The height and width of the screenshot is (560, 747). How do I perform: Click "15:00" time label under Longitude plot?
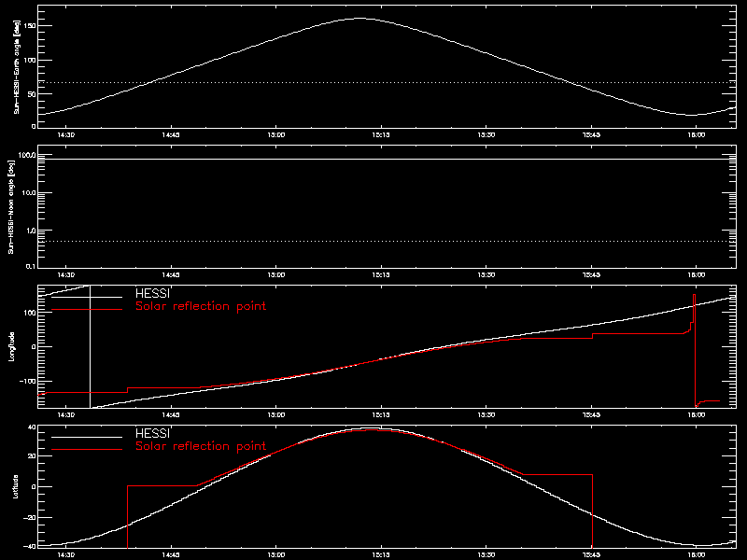click(x=275, y=415)
